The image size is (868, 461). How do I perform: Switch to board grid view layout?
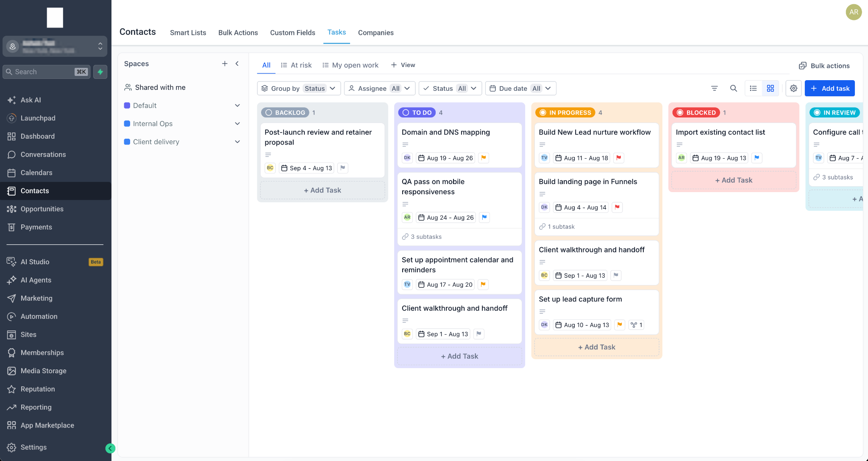tap(771, 88)
